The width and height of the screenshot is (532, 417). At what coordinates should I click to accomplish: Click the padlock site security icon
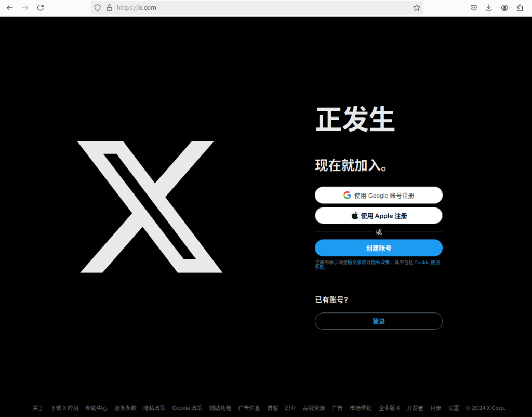coord(109,8)
